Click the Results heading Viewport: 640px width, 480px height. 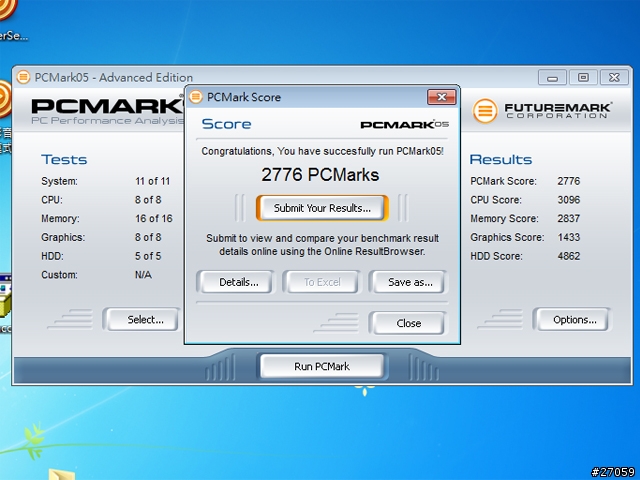pos(501,159)
